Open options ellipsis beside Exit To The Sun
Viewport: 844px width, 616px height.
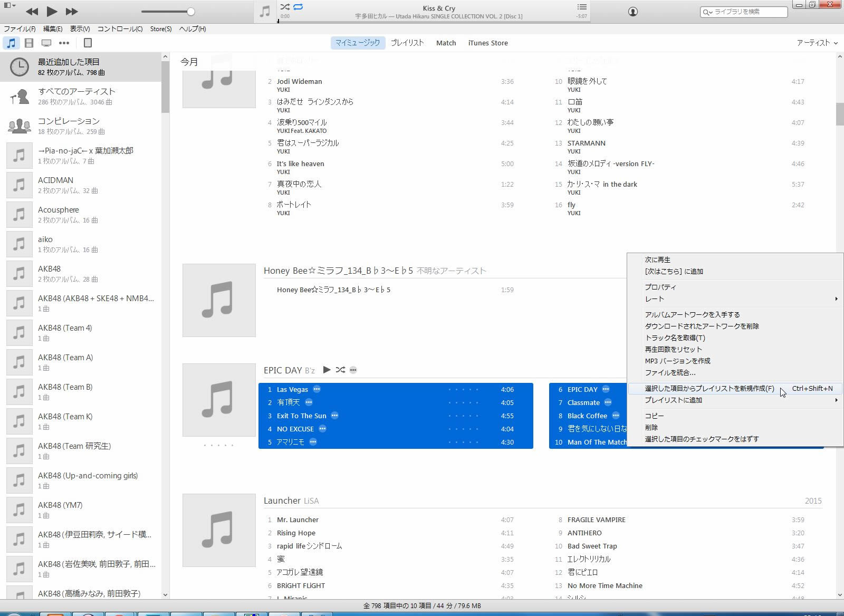[334, 416]
